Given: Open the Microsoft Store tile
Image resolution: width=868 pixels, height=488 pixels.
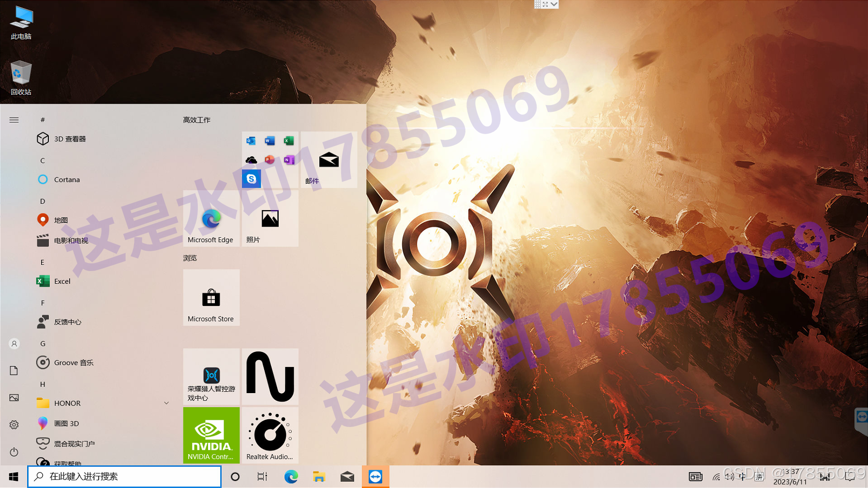Looking at the screenshot, I should pos(211,298).
